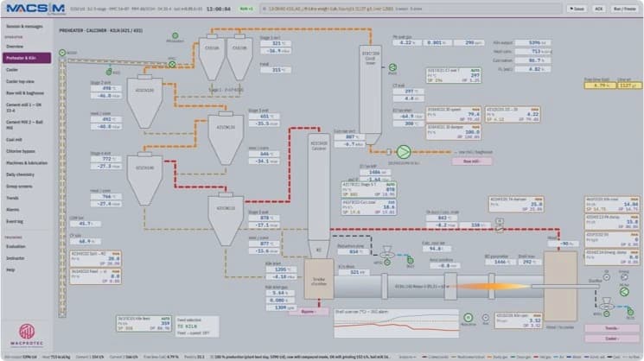644x361 pixels.
Task: Click the shell scanner trend chart
Action: [396, 323]
